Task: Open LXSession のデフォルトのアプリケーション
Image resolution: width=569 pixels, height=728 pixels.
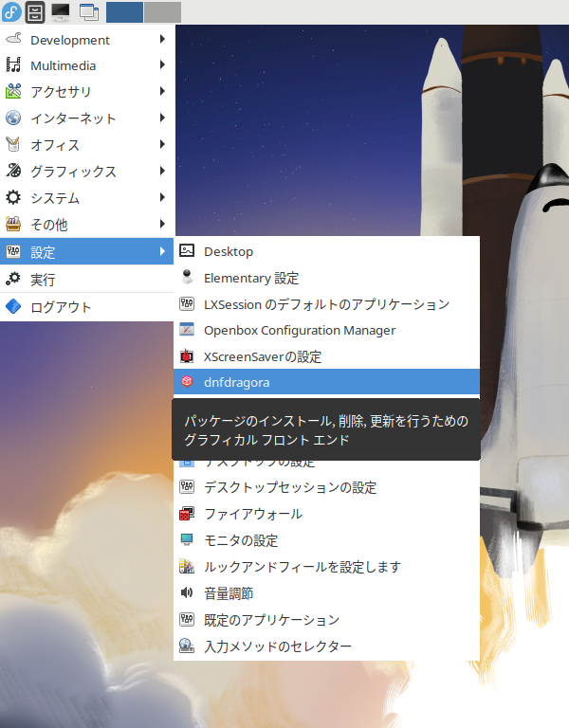Action: pyautogui.click(x=326, y=304)
